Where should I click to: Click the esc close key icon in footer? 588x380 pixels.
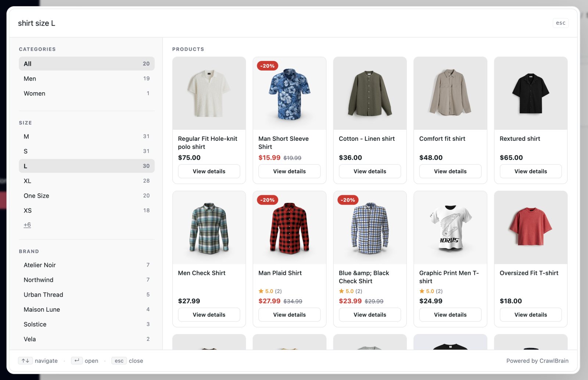click(x=119, y=361)
